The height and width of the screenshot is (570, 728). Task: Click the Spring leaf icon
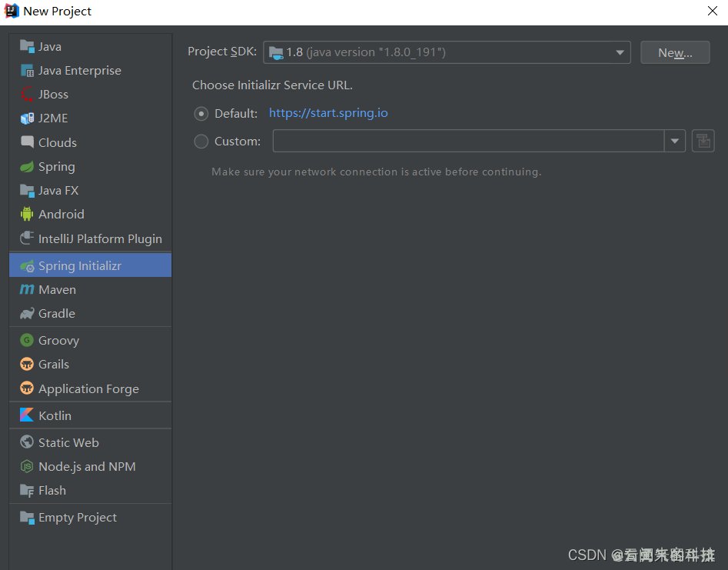pos(27,167)
